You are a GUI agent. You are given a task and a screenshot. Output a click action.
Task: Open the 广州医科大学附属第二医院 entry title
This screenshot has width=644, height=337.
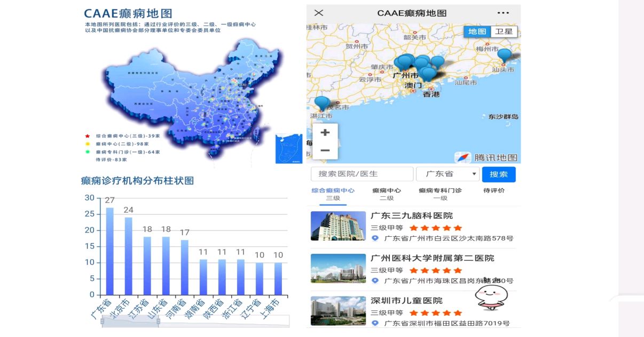tap(433, 258)
